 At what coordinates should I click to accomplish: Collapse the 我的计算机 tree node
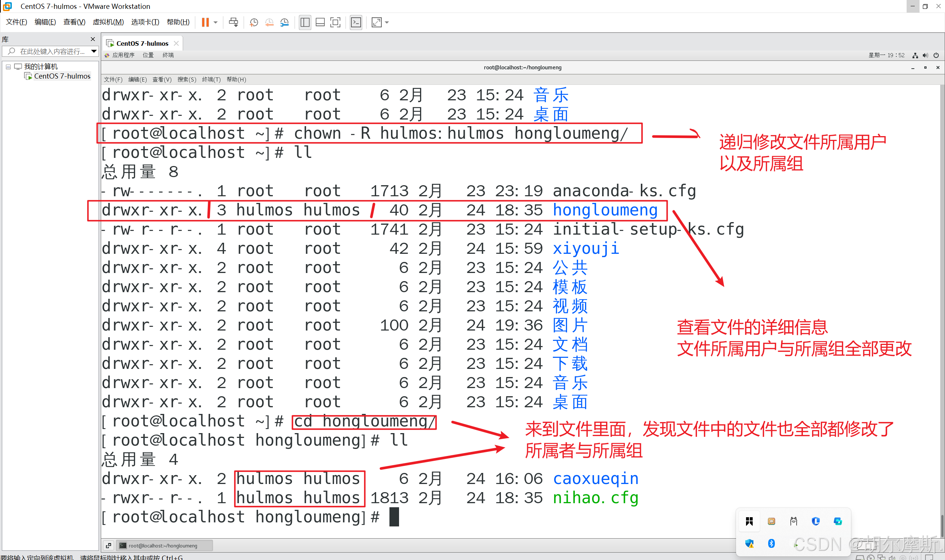pos(8,67)
